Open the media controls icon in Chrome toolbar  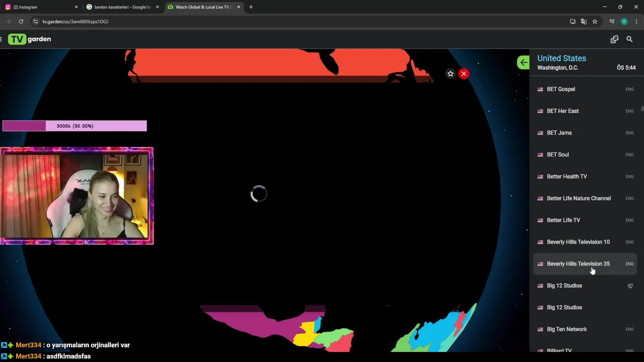point(612,22)
